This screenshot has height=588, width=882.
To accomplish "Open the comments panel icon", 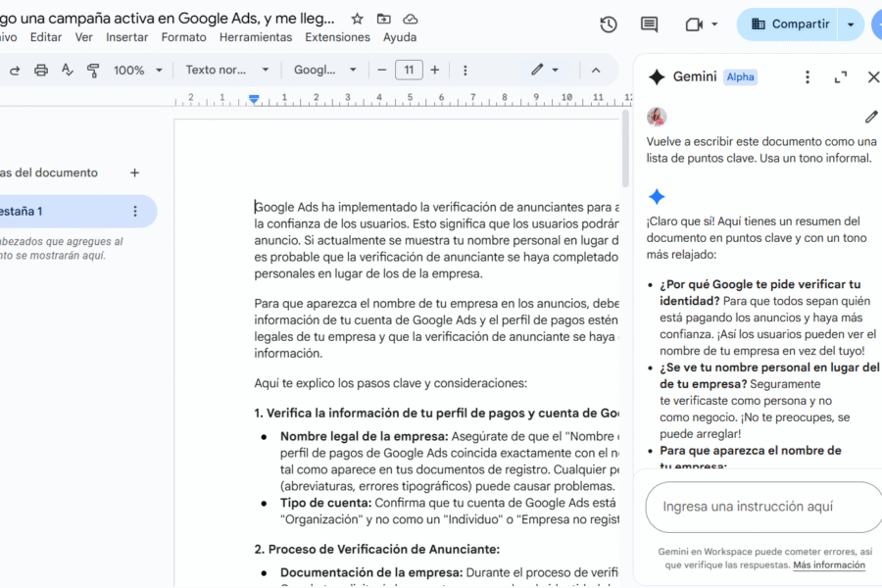I will (650, 24).
